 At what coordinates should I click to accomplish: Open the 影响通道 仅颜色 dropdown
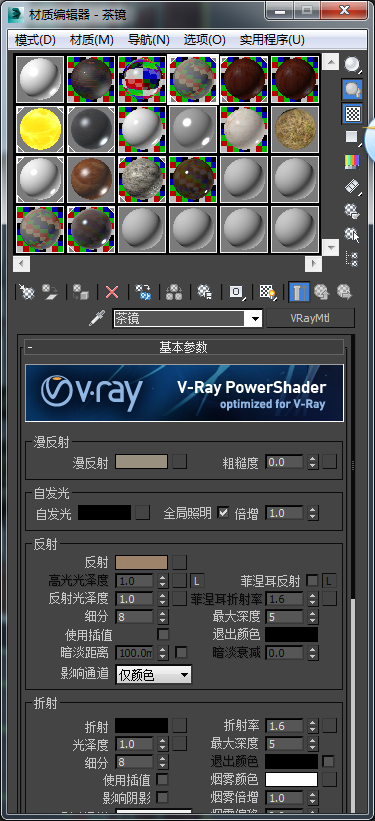(153, 675)
